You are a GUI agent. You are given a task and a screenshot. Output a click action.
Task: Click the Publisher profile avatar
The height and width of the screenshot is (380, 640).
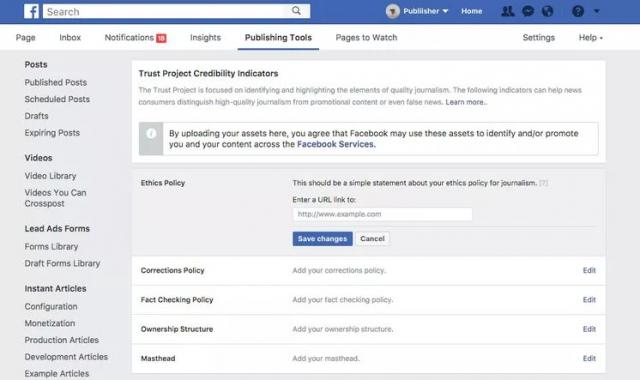[x=392, y=11]
